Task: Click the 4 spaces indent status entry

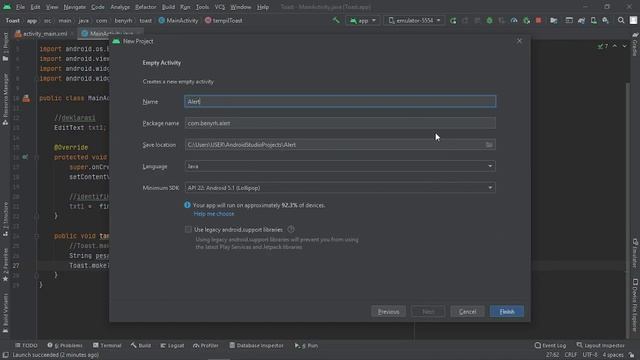Action: click(613, 355)
